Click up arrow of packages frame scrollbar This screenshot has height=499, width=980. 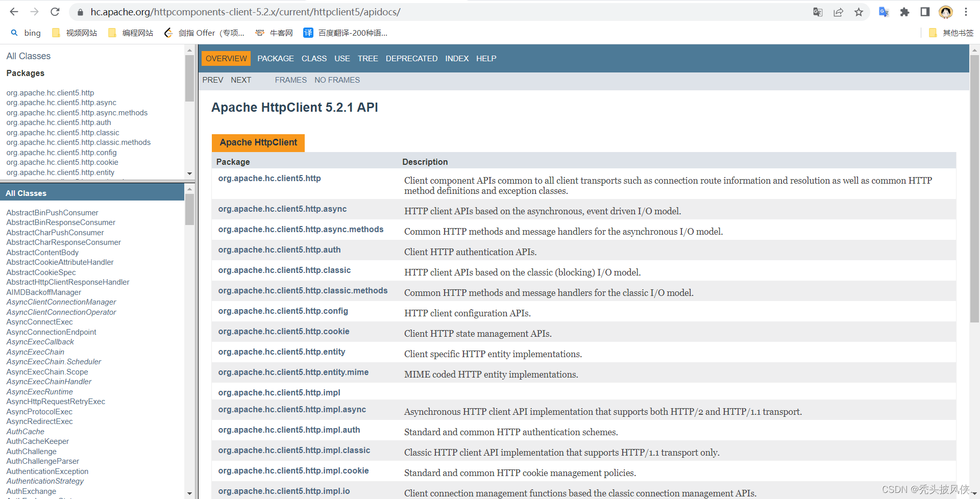click(x=189, y=50)
